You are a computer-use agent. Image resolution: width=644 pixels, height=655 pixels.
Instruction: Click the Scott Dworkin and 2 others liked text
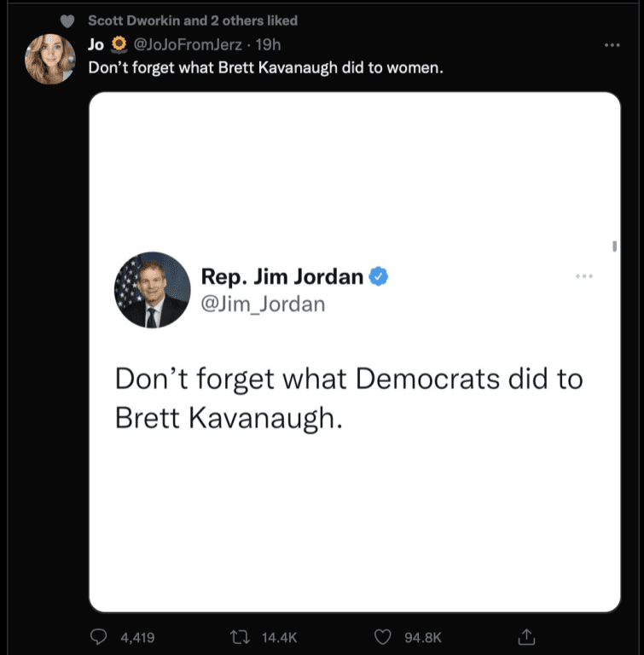click(193, 20)
